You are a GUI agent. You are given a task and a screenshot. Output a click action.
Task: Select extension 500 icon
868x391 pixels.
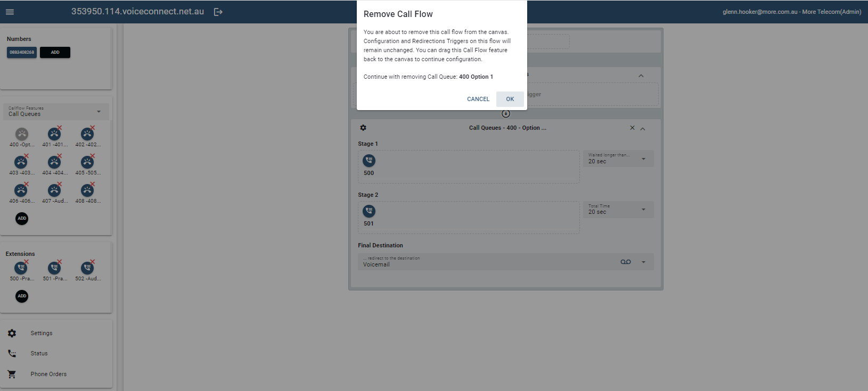pyautogui.click(x=21, y=268)
